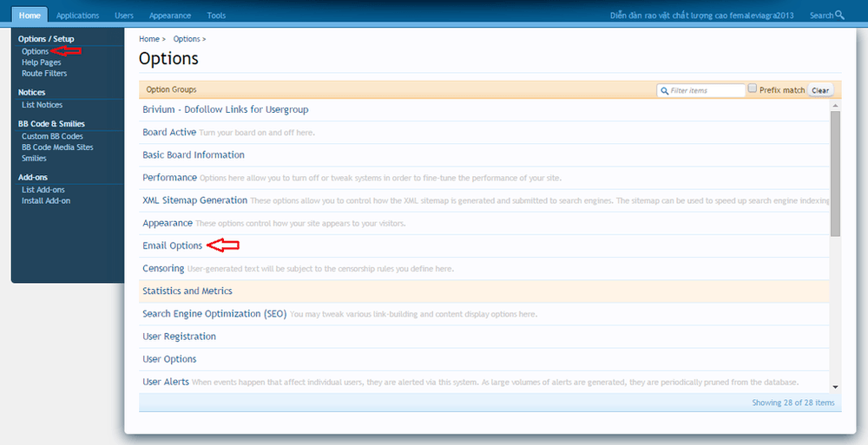Open List Add-ons in sidebar

click(43, 190)
